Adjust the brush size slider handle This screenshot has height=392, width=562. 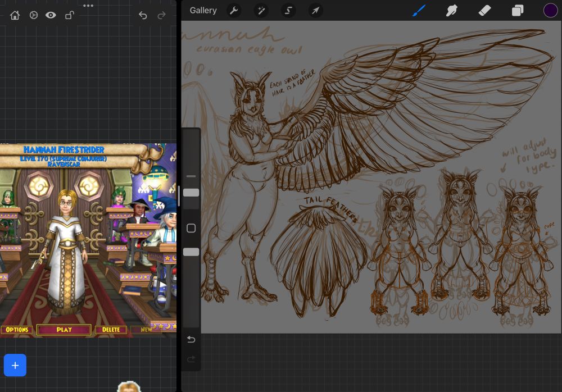191,193
